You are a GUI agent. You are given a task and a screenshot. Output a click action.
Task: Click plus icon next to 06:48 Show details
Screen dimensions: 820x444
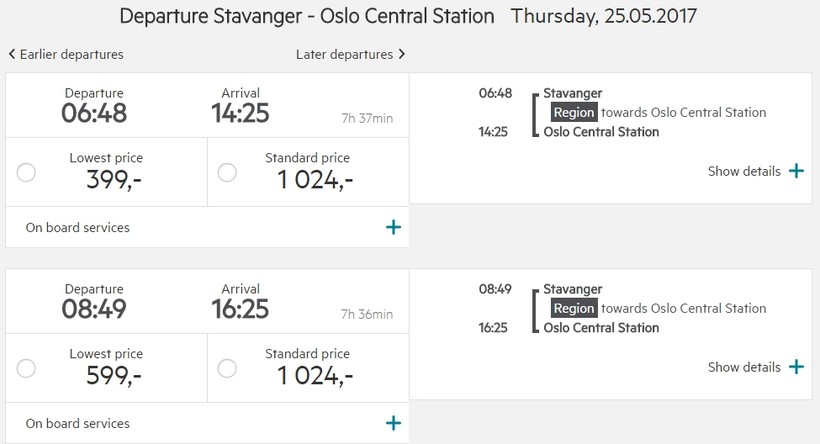[x=796, y=171]
